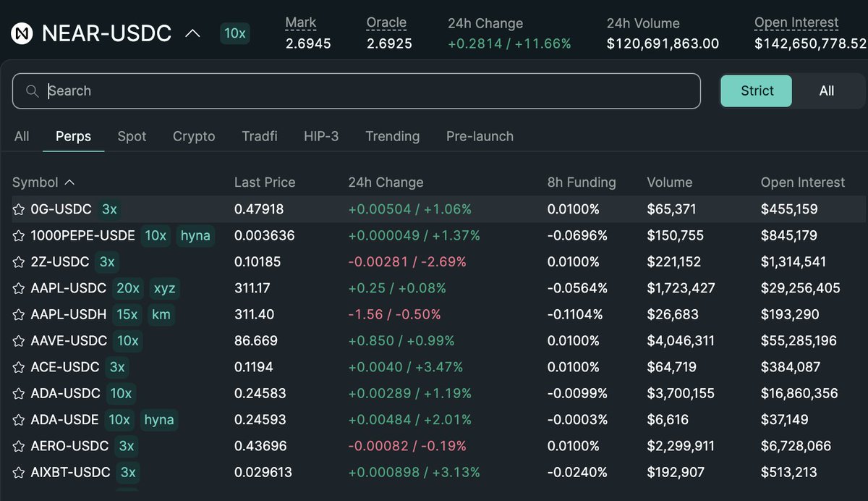Star the 2Z-USDC market
The width and height of the screenshot is (868, 501).
[19, 262]
